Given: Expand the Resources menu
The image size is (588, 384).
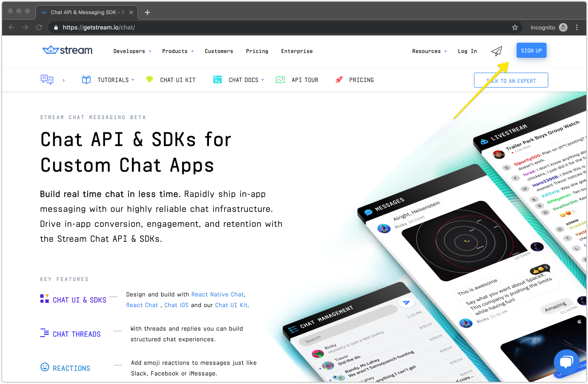Looking at the screenshot, I should click(x=429, y=51).
